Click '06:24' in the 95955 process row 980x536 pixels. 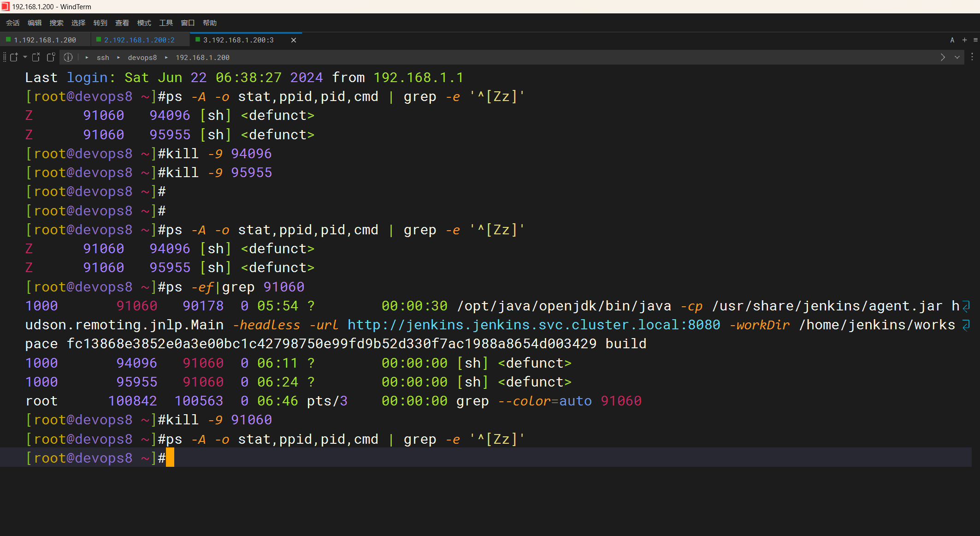(277, 382)
